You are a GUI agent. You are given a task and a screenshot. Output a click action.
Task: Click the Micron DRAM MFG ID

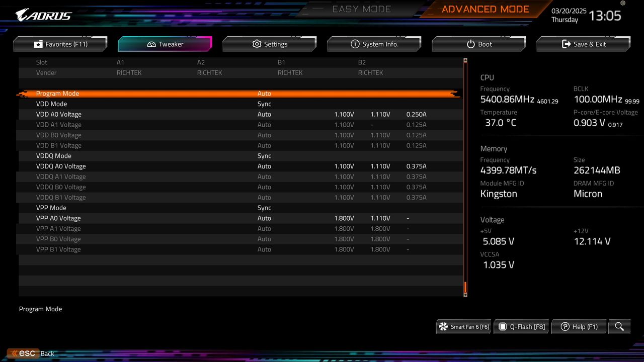588,194
